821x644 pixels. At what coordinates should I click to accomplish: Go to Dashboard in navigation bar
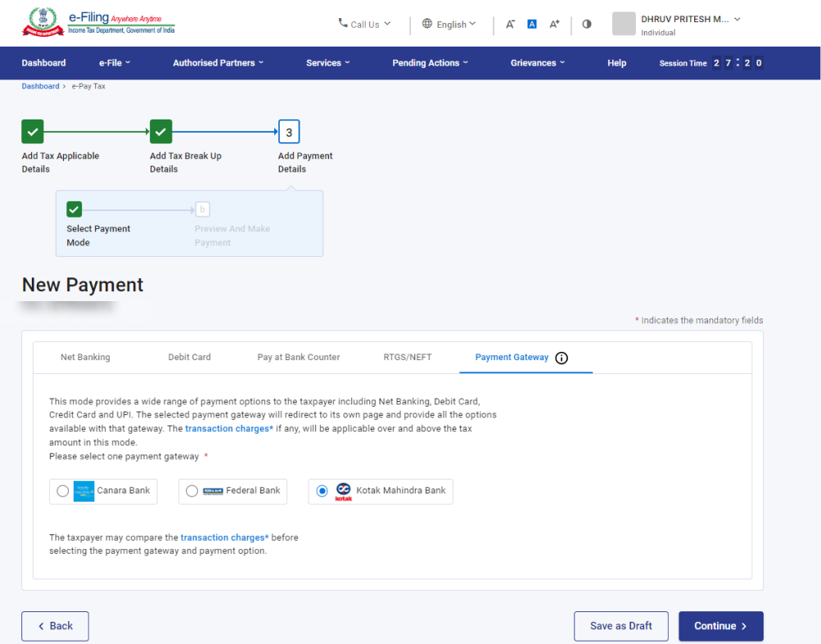(x=43, y=63)
